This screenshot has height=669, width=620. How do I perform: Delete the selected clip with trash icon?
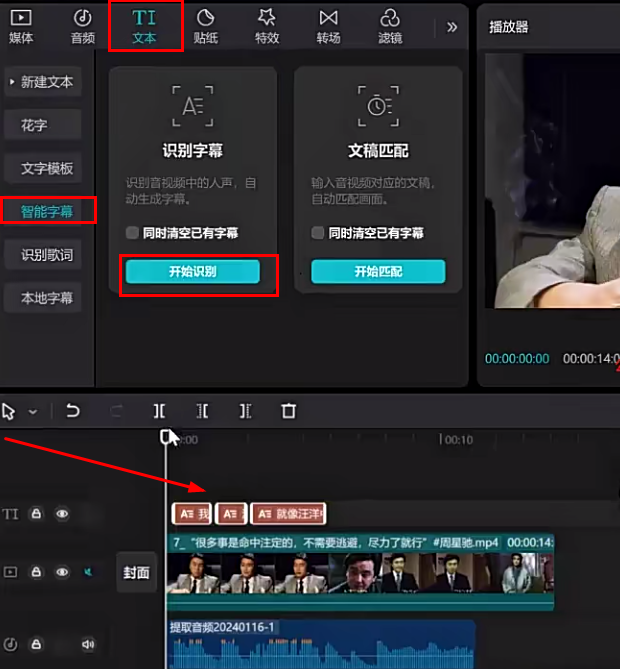(288, 411)
